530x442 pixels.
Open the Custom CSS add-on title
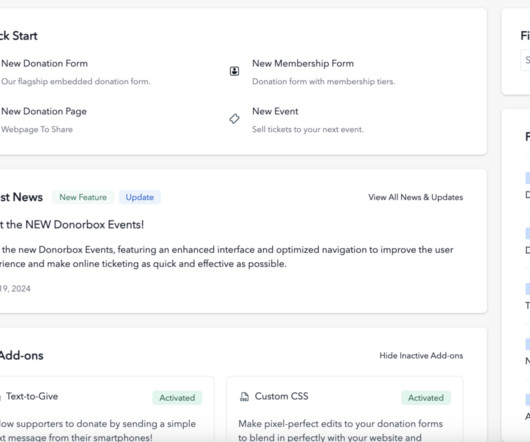(x=281, y=396)
